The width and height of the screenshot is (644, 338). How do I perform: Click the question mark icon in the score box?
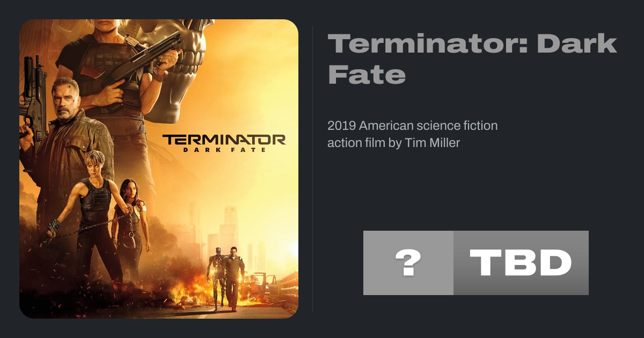[408, 263]
